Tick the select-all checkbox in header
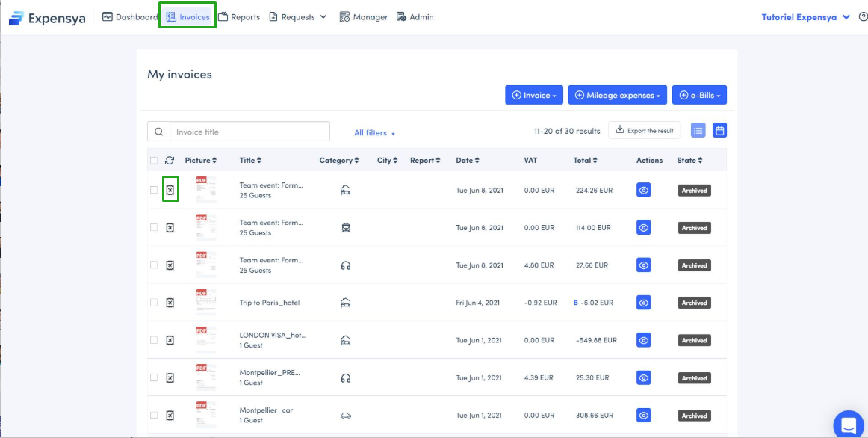The width and height of the screenshot is (868, 438). pos(154,161)
